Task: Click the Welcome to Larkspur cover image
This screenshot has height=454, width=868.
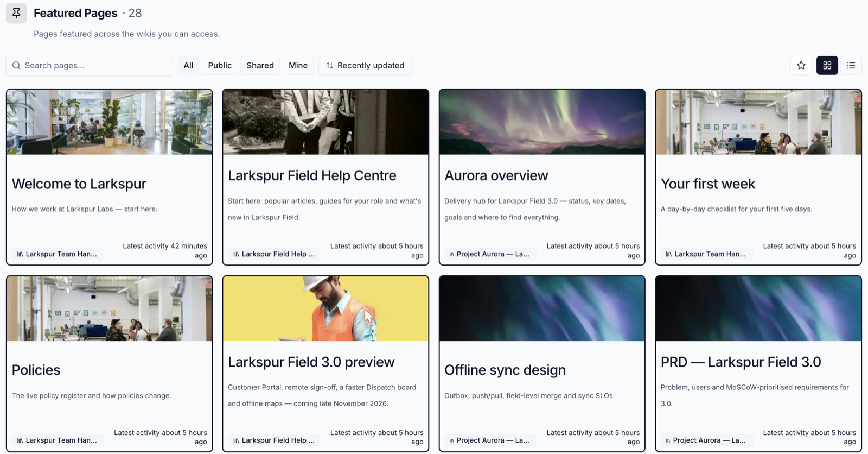Action: 110,122
